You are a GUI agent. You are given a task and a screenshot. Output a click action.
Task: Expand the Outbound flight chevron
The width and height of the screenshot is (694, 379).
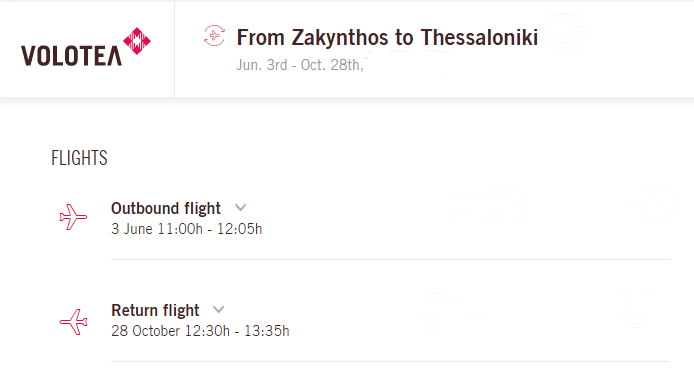point(240,207)
